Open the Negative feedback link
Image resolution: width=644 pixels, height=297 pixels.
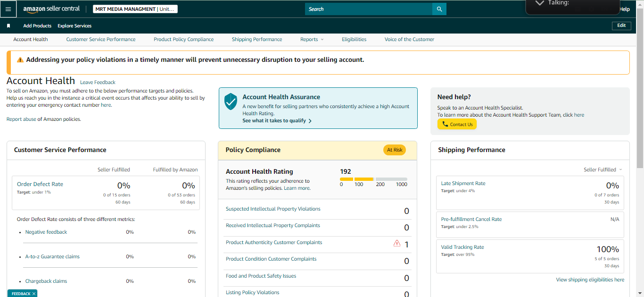click(x=46, y=232)
